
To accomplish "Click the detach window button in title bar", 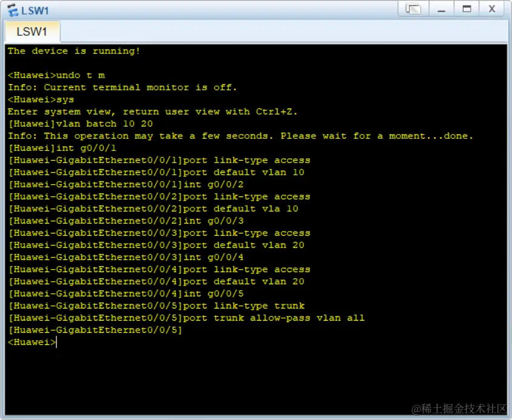I will point(413,9).
